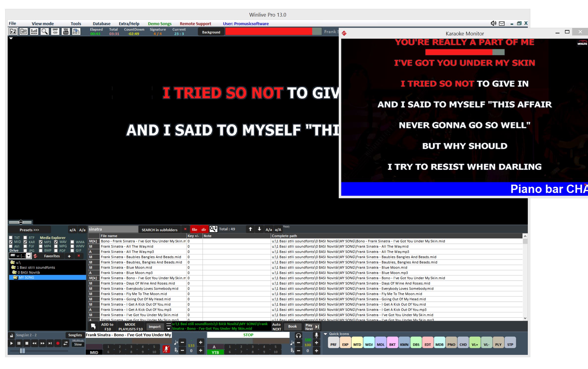
Task: Uncheck the MID file type checkbox
Action: [11, 242]
